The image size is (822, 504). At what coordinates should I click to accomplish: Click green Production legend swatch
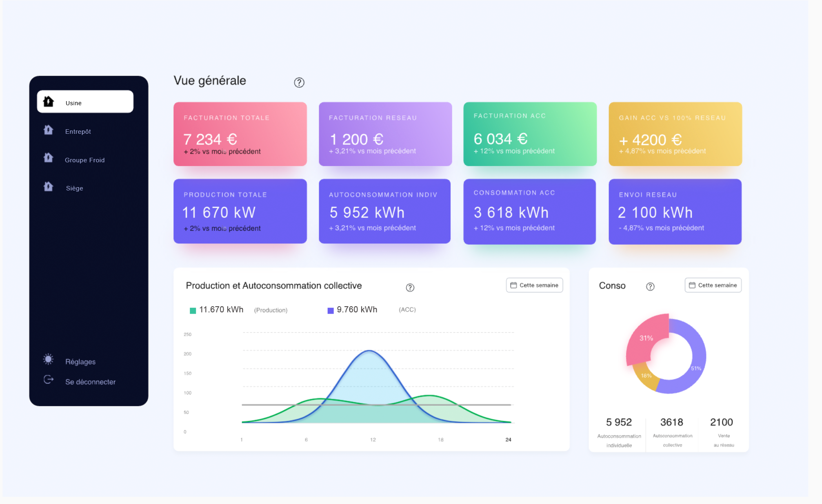pyautogui.click(x=193, y=311)
